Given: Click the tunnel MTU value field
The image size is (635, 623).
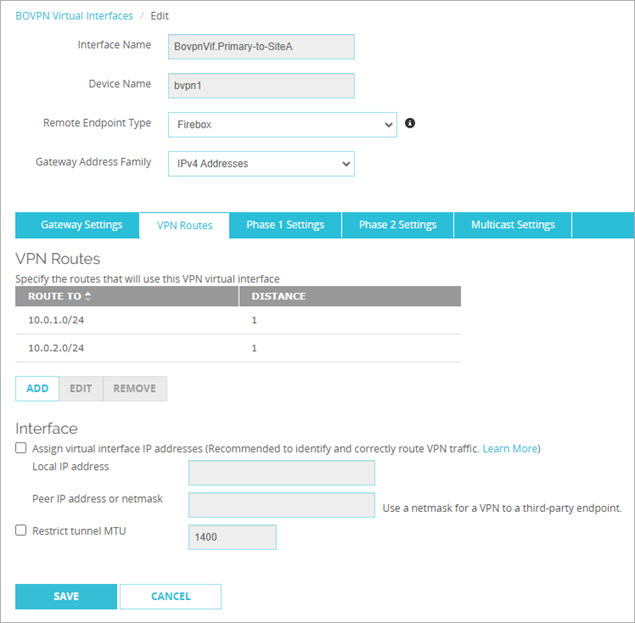Looking at the screenshot, I should (232, 537).
